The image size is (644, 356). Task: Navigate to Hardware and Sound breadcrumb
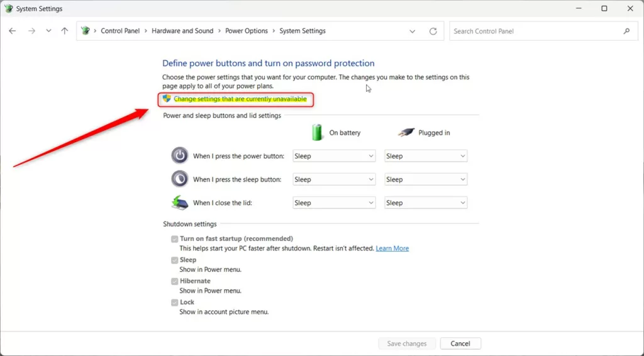tap(182, 31)
